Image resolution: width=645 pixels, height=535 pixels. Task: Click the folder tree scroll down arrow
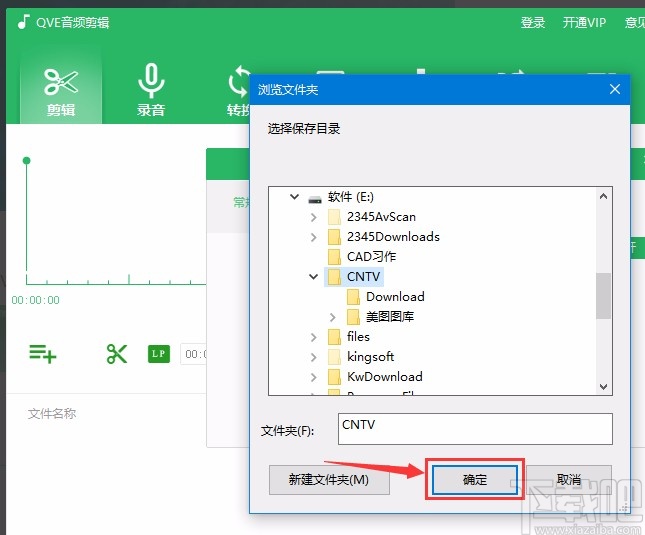coord(603,387)
